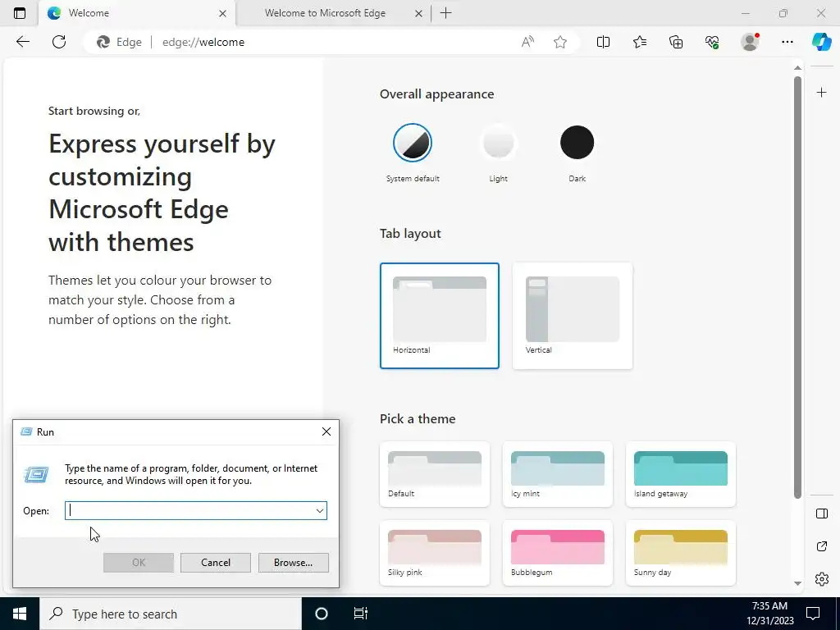Image resolution: width=840 pixels, height=630 pixels.
Task: Choose Horizontal tab layout
Action: coord(440,316)
